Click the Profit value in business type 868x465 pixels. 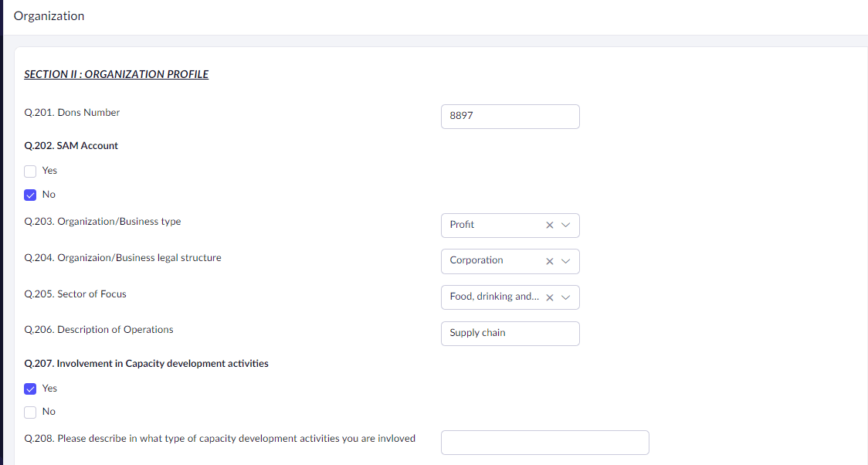pos(463,225)
